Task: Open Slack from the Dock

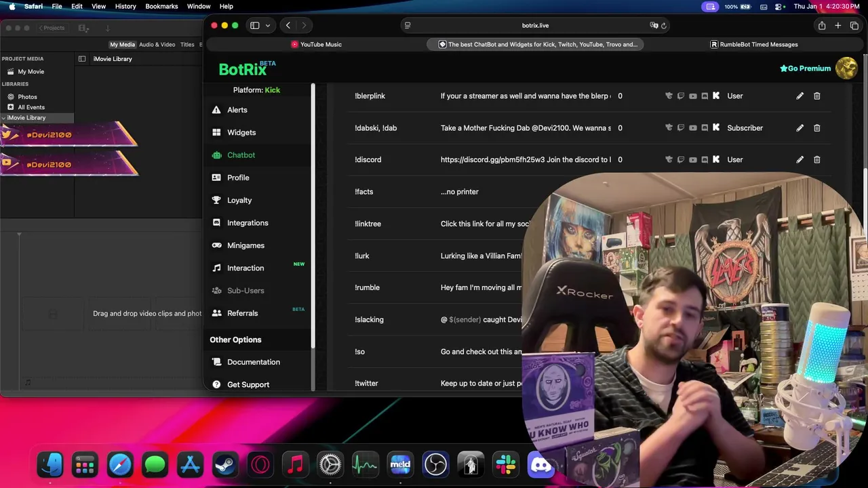Action: pyautogui.click(x=506, y=465)
